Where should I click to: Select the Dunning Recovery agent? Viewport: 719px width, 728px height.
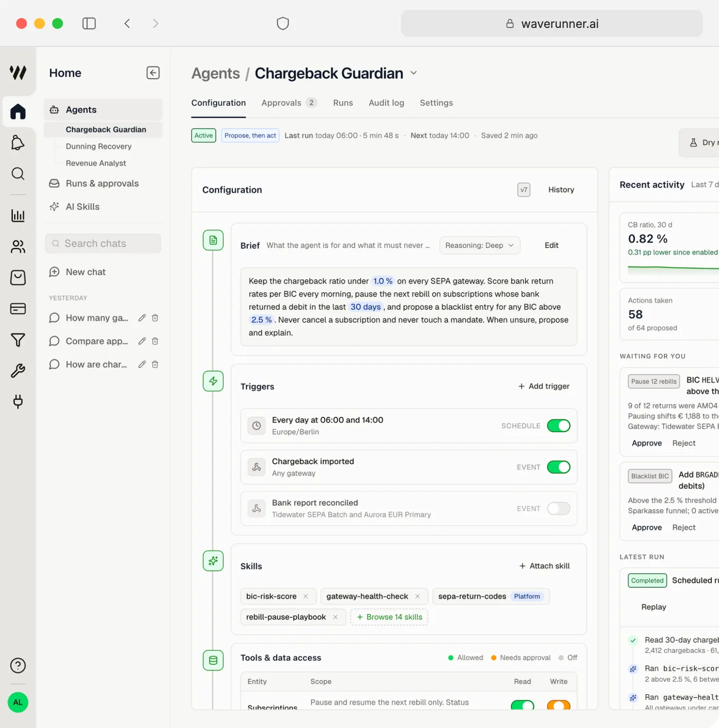click(99, 146)
